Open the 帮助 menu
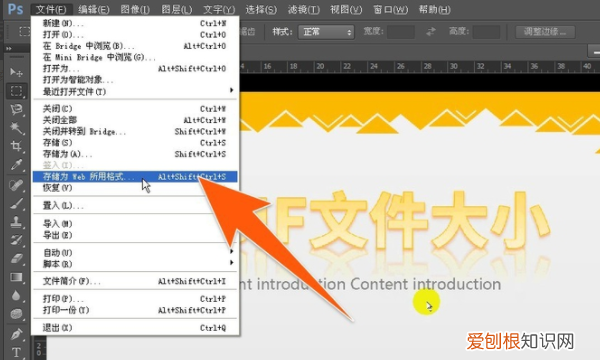600x360 pixels. [434, 9]
